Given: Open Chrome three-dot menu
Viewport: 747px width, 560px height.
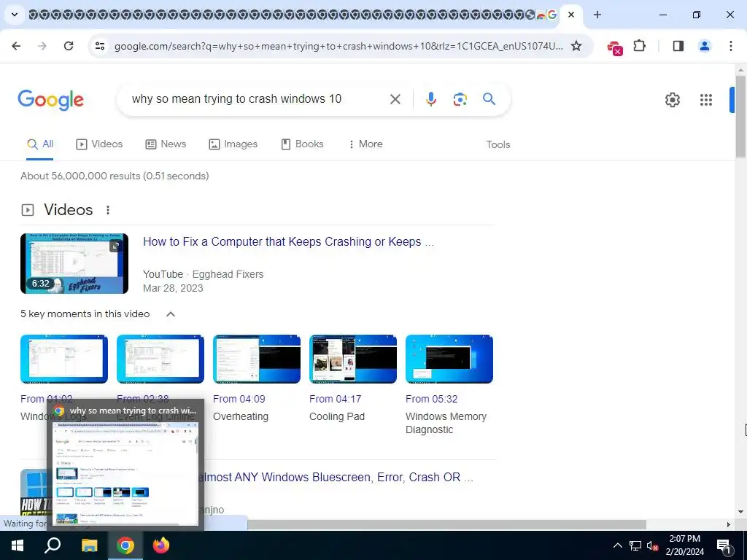Looking at the screenshot, I should (730, 46).
